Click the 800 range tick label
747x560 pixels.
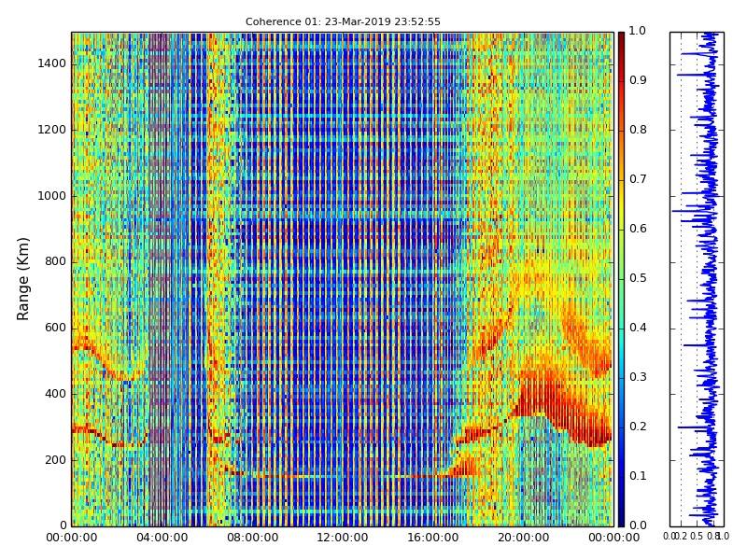(x=55, y=261)
